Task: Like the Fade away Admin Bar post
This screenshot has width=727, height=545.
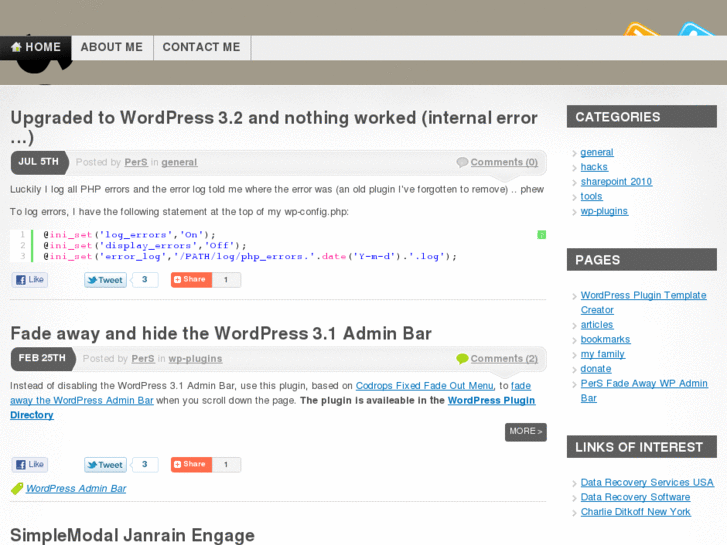Action: [x=30, y=464]
